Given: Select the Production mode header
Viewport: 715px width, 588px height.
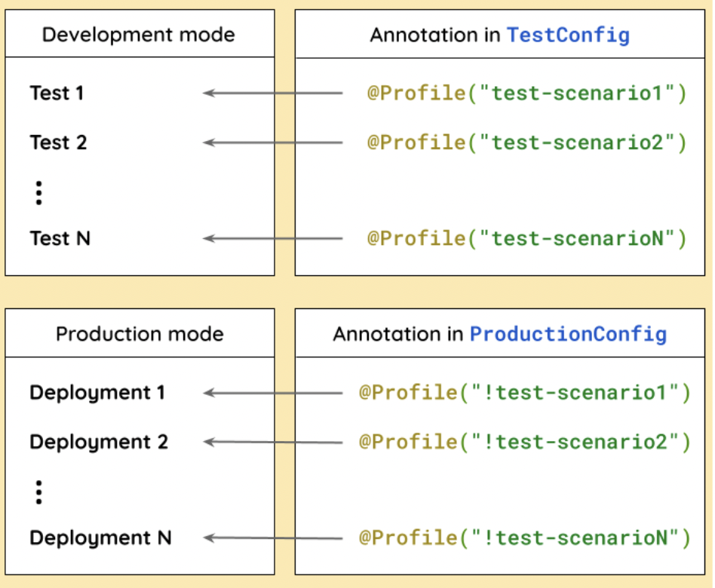Looking at the screenshot, I should [140, 334].
